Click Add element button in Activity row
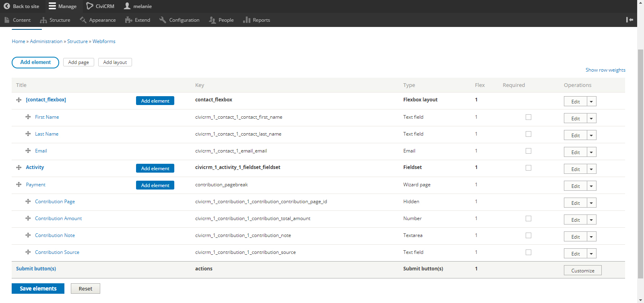The image size is (644, 303). click(x=155, y=168)
